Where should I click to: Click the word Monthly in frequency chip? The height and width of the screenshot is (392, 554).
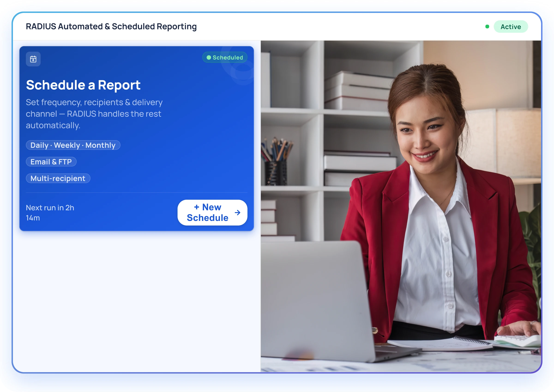[x=100, y=145]
